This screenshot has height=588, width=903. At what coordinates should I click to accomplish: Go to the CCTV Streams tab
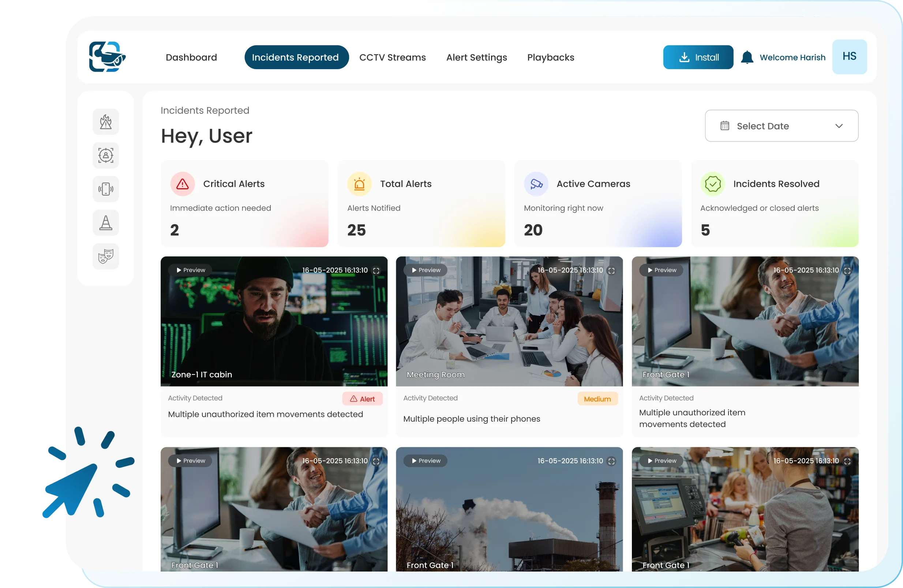(392, 57)
